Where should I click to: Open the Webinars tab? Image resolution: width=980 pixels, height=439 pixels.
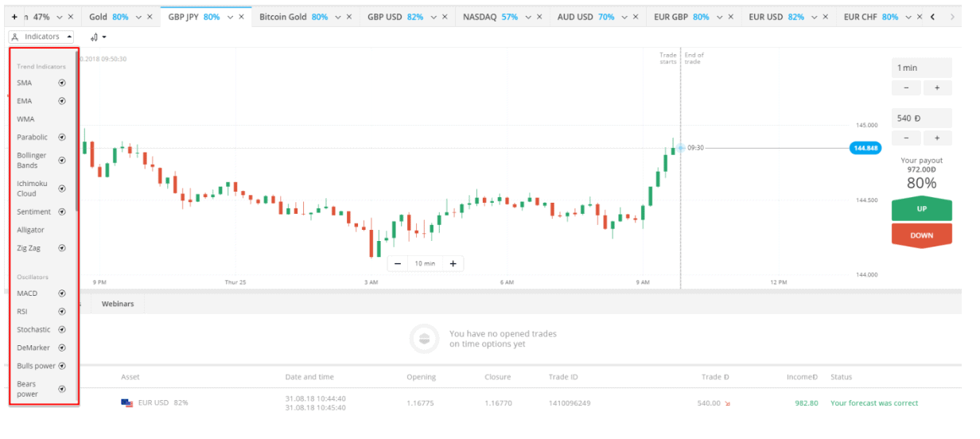(x=118, y=304)
